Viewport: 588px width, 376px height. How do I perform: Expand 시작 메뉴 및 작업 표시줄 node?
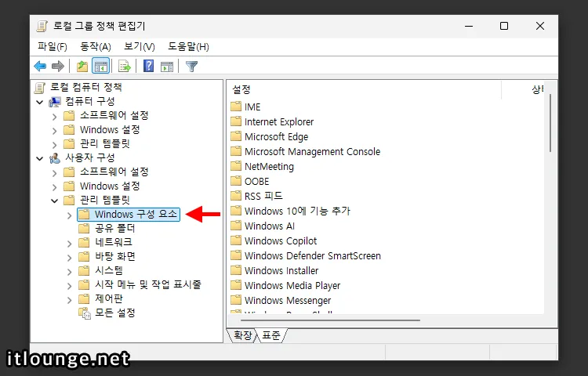(x=69, y=286)
